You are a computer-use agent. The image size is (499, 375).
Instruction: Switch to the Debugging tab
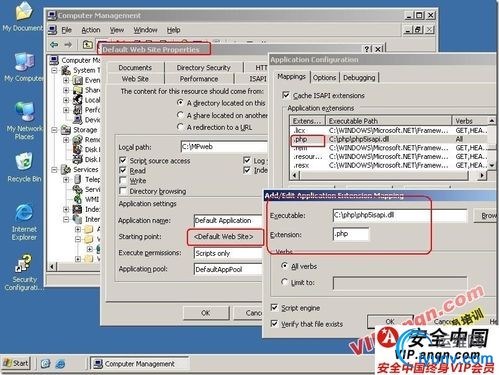359,78
